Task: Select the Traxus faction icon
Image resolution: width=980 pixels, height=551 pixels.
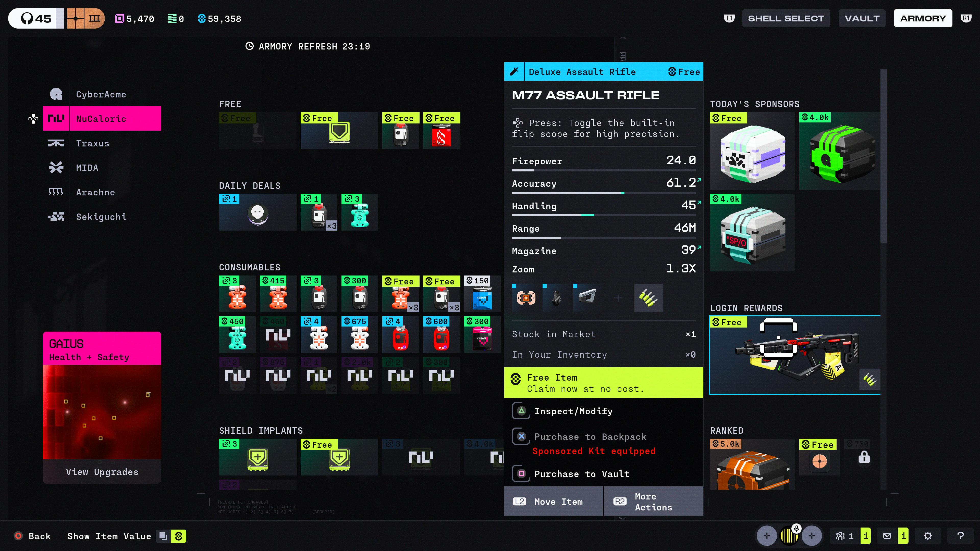Action: (x=56, y=143)
